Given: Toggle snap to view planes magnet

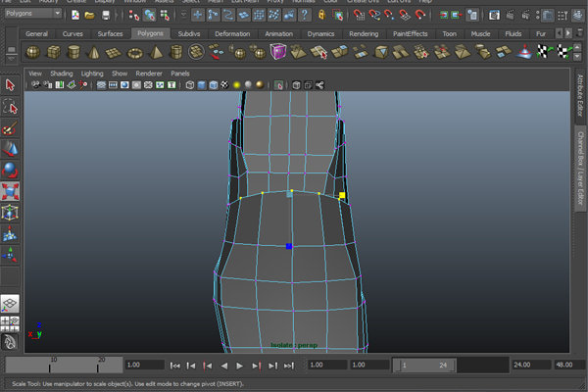Looking at the screenshot, I should [405, 15].
